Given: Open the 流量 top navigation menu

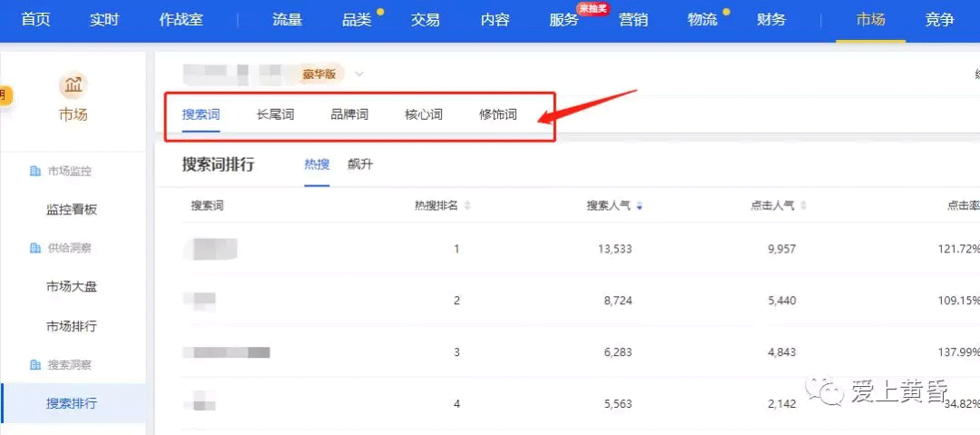Looking at the screenshot, I should pos(287,20).
